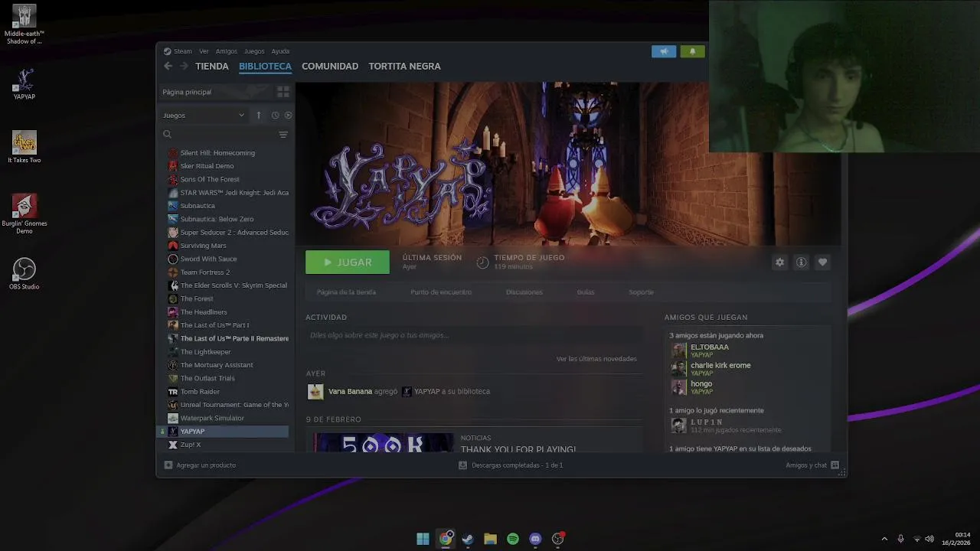This screenshot has height=551, width=980.
Task: Open friend charlie kirk erome's entry
Action: 711,369
